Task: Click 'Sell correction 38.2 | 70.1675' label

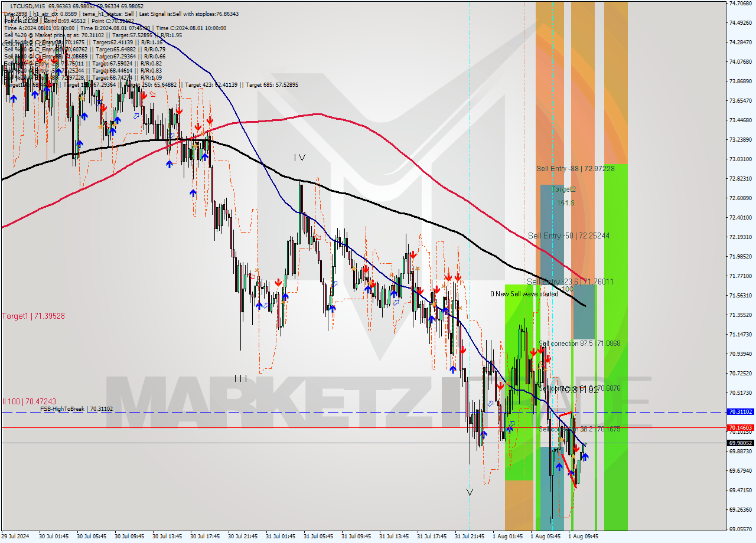Action: click(x=579, y=429)
